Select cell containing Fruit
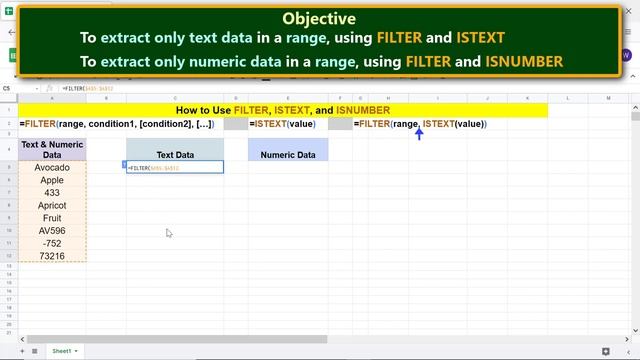Screen dimensions: 640x360 [52, 218]
